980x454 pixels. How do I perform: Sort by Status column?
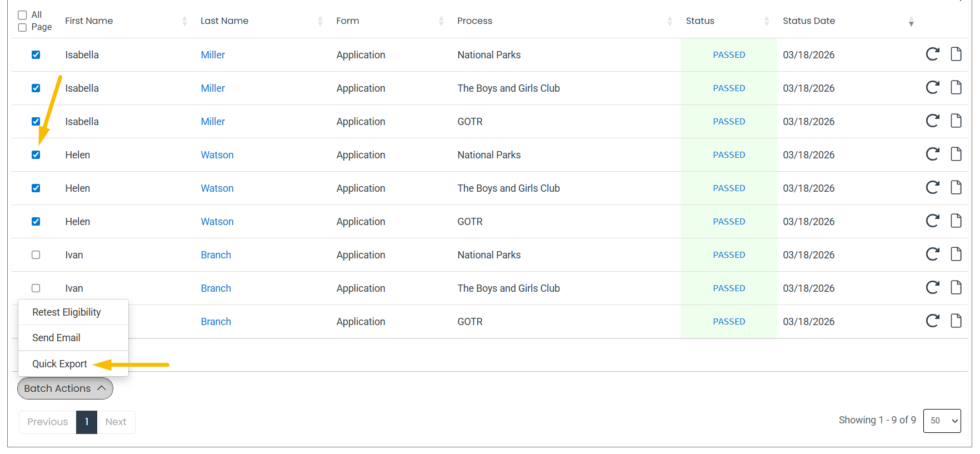coord(767,21)
